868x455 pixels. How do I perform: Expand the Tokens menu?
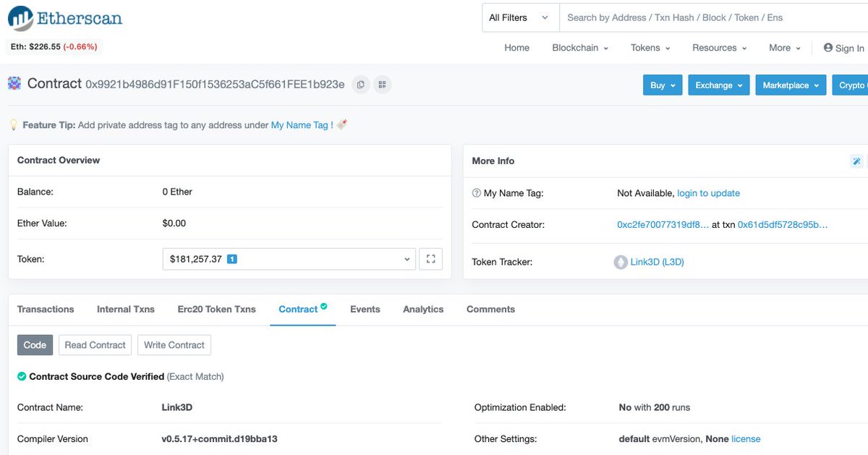(650, 48)
